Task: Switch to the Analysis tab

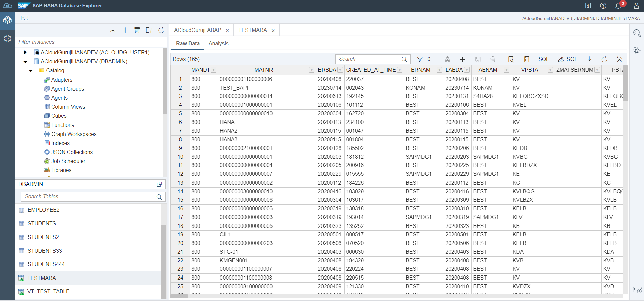Action: [218, 44]
